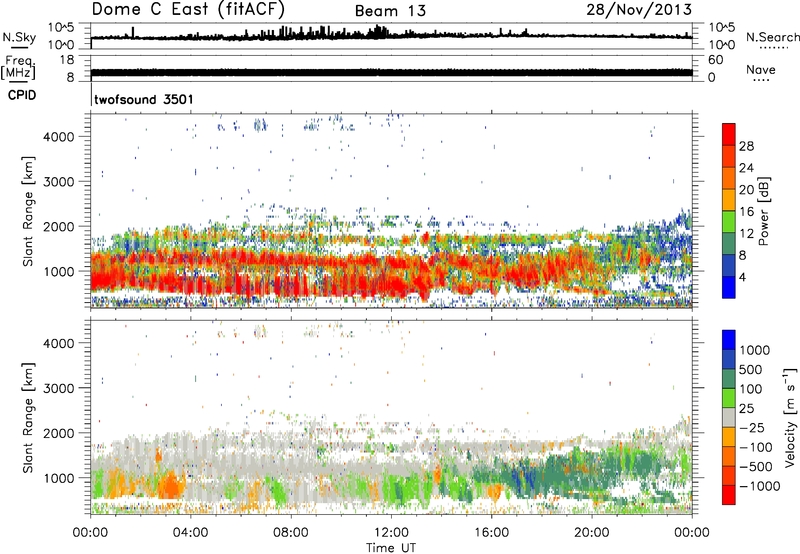Click the "4000" tick on power panel
The image size is (800, 554).
[x=59, y=137]
